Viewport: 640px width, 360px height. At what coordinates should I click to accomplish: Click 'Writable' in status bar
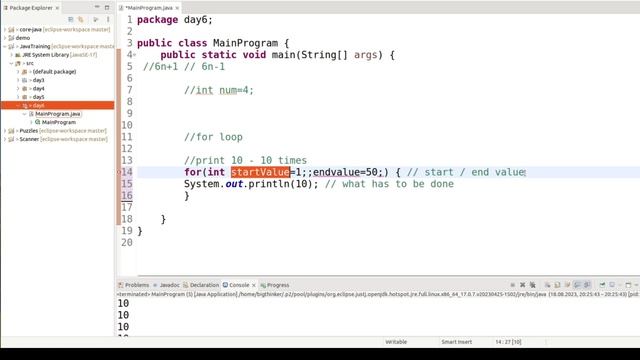pos(396,342)
